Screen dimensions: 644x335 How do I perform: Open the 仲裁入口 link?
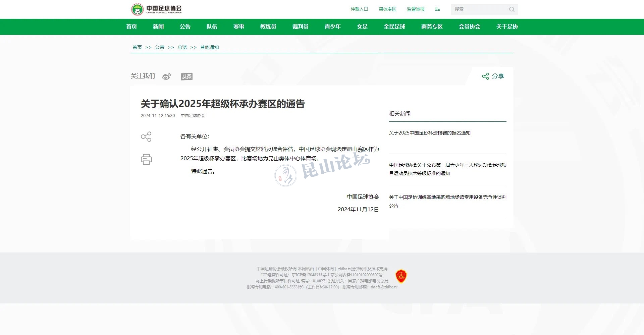(x=359, y=9)
